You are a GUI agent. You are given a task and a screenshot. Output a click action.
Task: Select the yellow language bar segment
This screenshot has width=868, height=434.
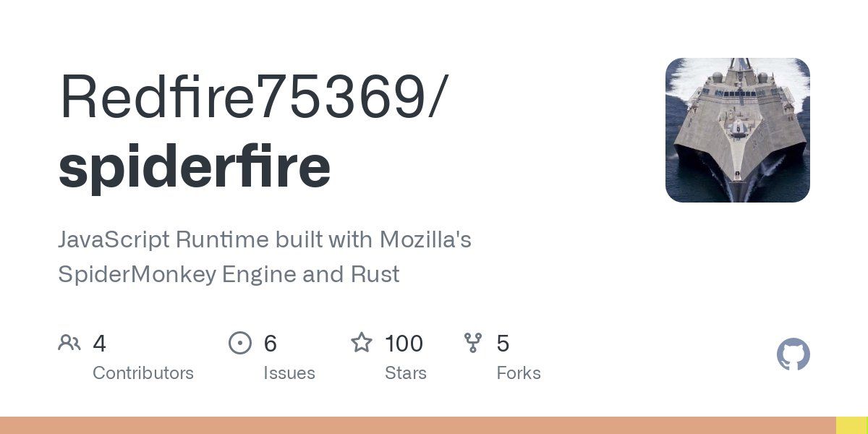pyautogui.click(x=852, y=425)
